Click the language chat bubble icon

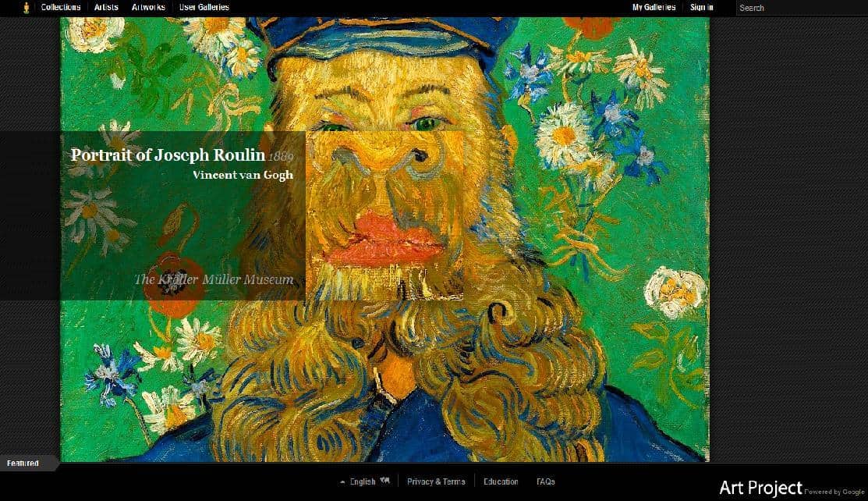coord(384,481)
